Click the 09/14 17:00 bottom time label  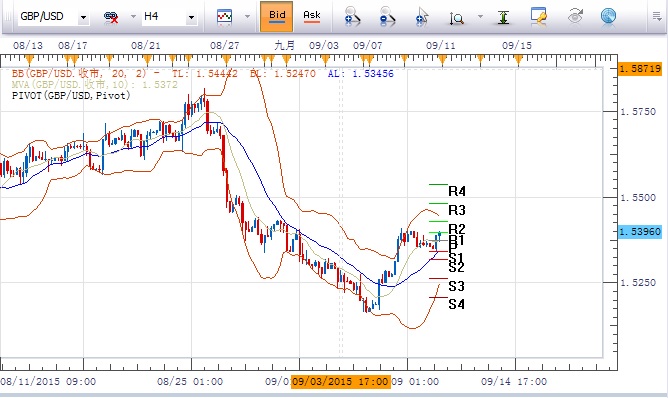tap(514, 381)
